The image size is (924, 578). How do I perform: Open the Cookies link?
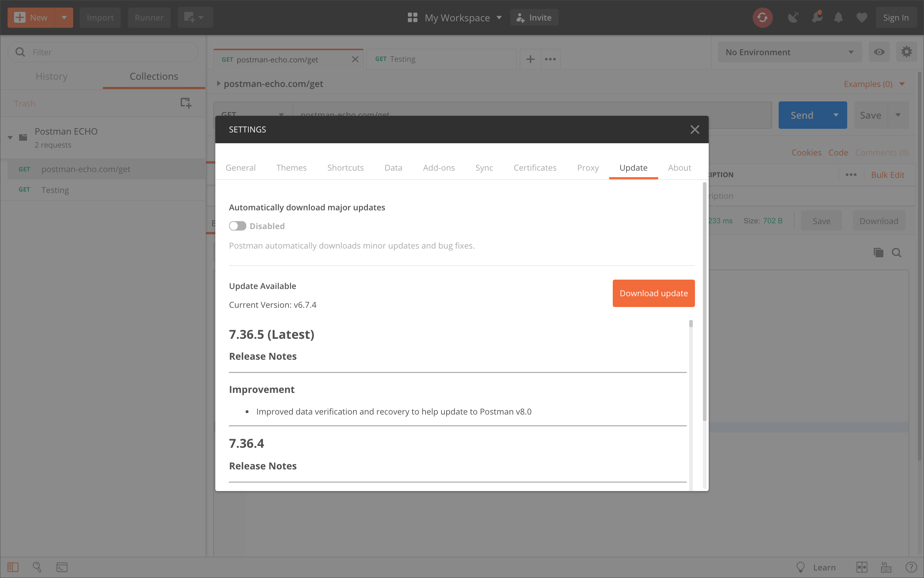click(806, 153)
